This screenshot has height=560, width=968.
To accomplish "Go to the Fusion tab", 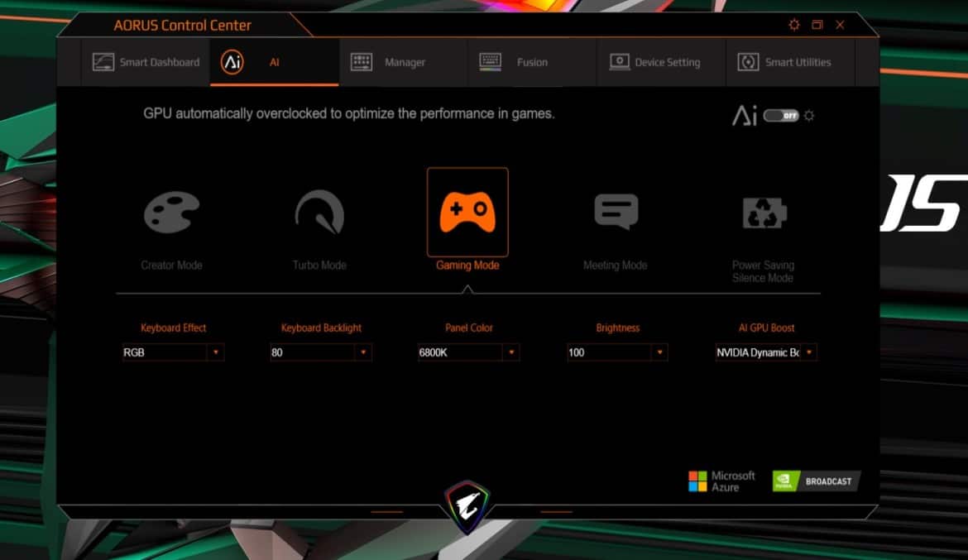I will point(515,62).
